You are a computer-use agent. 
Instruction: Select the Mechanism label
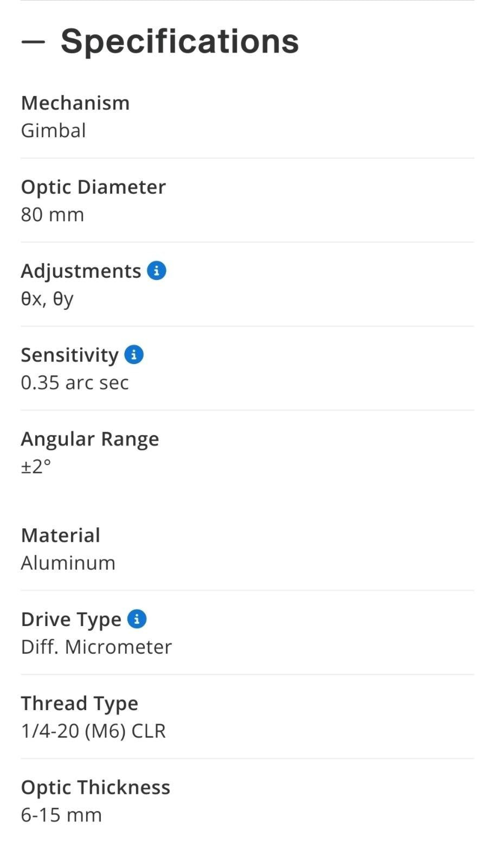tap(75, 103)
